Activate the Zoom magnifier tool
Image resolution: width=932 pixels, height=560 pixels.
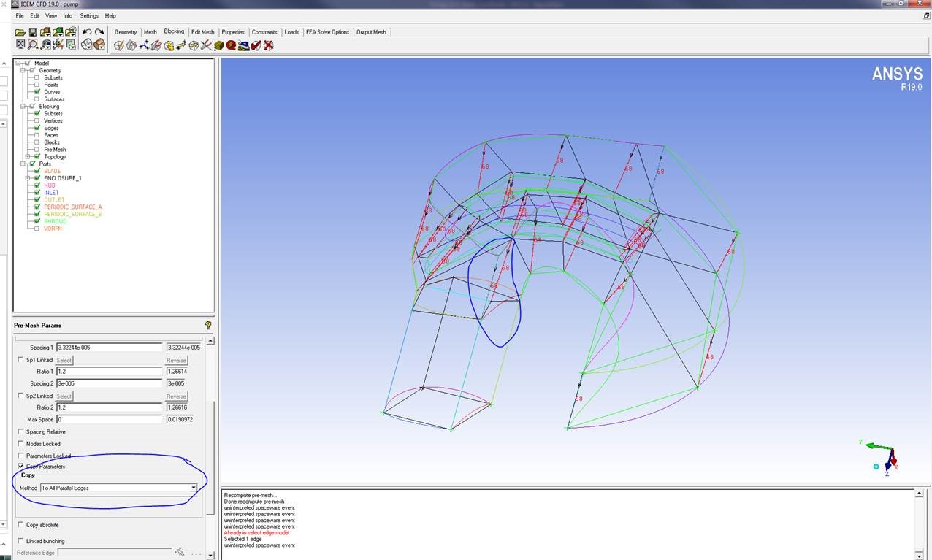(x=33, y=45)
